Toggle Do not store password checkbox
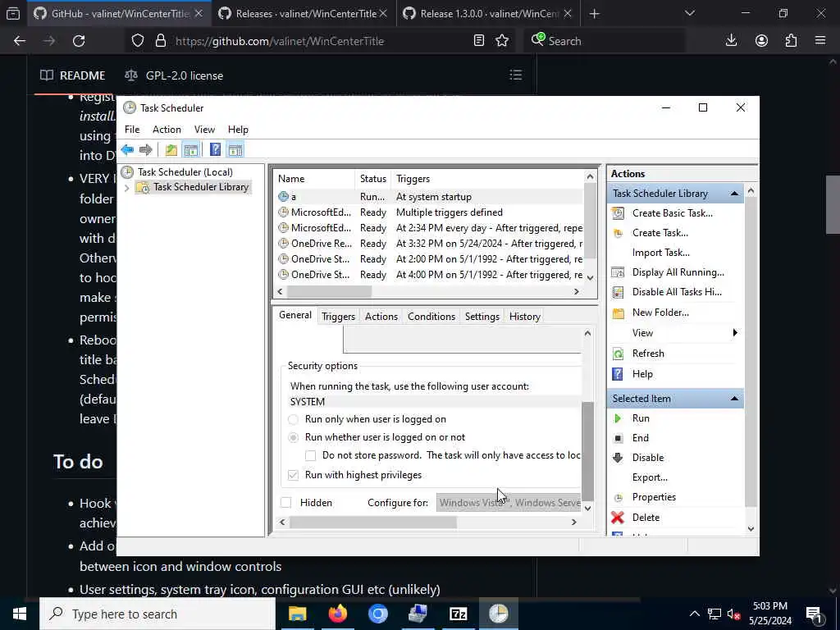The image size is (840, 630). point(310,455)
